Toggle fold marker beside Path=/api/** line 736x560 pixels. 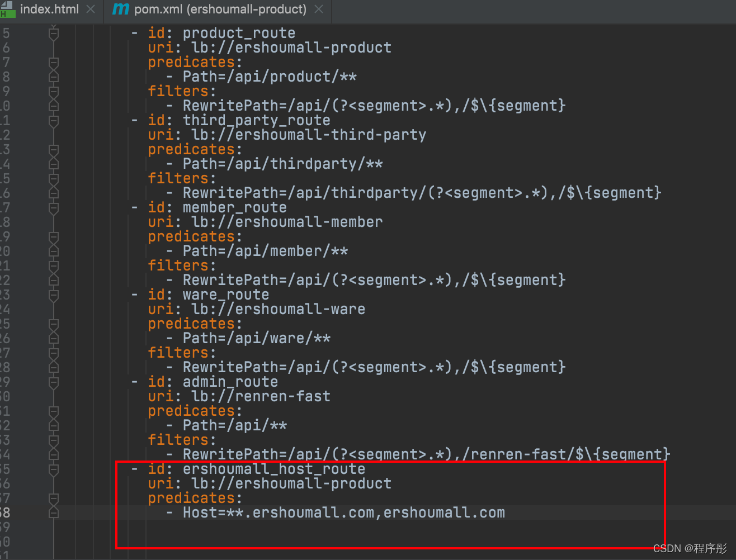(x=54, y=426)
